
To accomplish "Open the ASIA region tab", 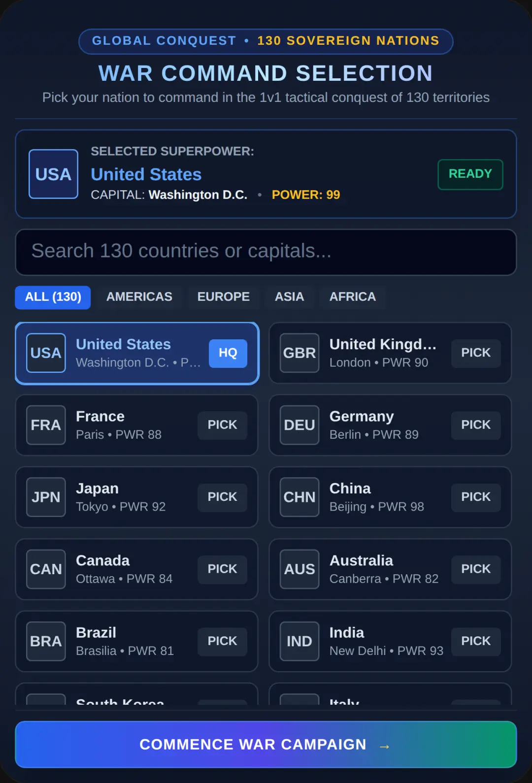I will (290, 297).
